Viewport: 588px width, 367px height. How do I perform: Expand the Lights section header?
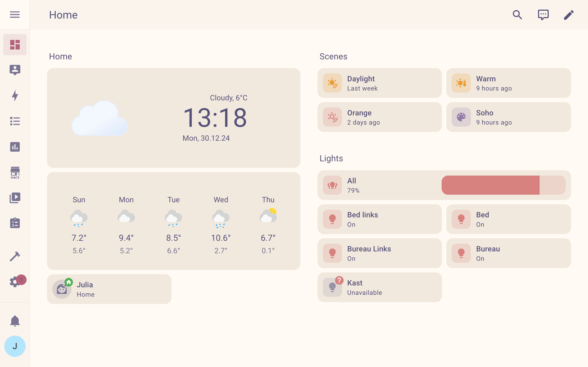331,158
